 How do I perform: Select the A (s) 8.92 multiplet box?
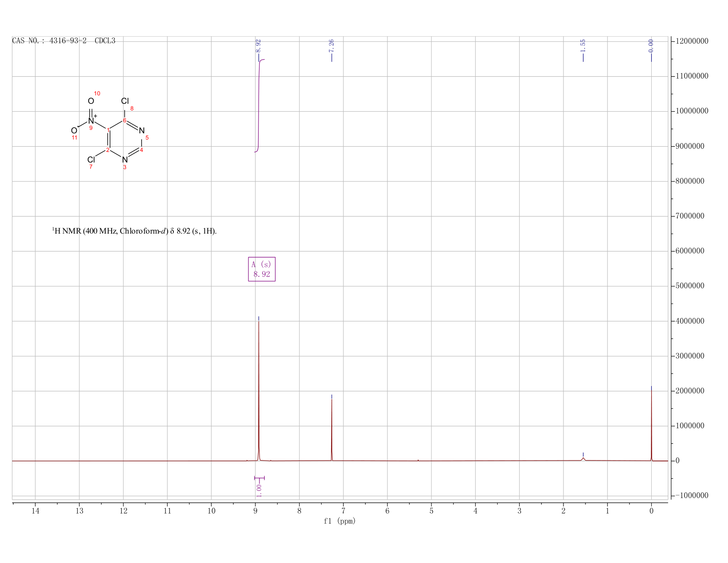click(x=262, y=269)
